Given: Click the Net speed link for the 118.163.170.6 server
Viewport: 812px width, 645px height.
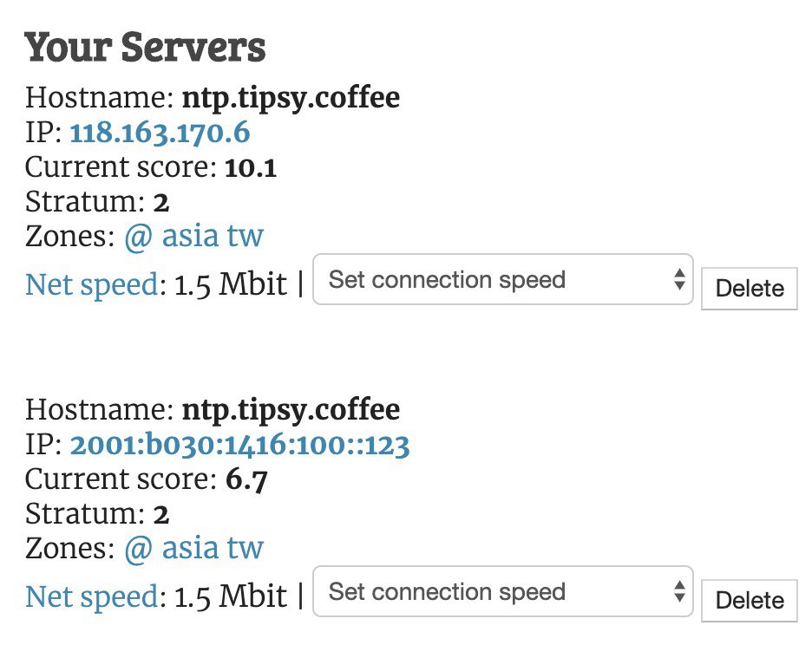Looking at the screenshot, I should click(x=92, y=285).
